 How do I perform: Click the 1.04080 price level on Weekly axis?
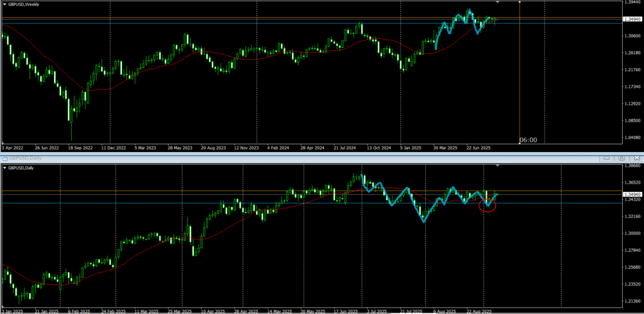(633, 138)
